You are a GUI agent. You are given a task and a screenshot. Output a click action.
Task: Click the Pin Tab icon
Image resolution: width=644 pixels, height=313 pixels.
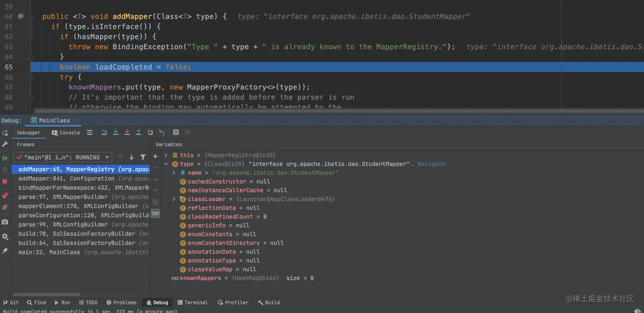(5, 251)
